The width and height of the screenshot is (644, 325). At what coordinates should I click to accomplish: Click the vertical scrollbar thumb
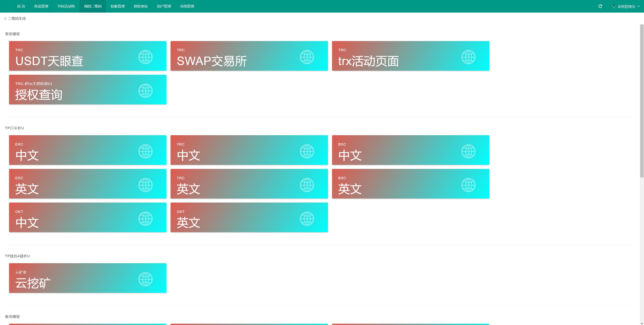(641, 100)
